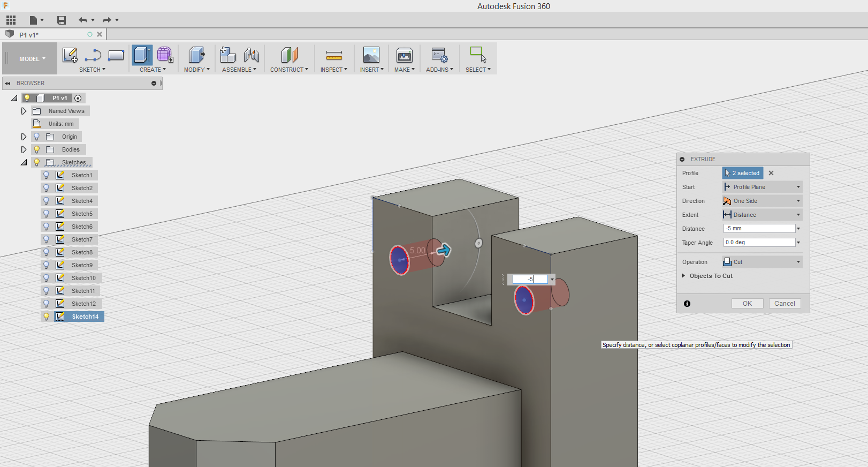Click the taper angle ring manipulator handle
The width and height of the screenshot is (868, 467).
479,243
